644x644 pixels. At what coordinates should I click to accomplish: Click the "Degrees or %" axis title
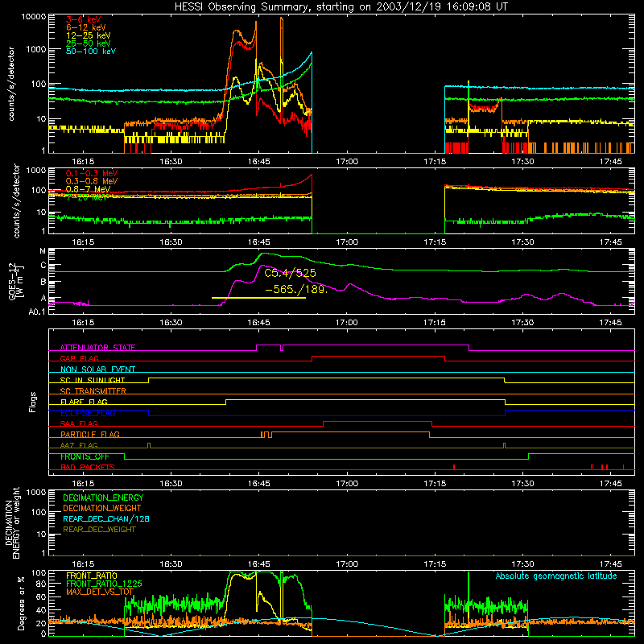coord(21,604)
